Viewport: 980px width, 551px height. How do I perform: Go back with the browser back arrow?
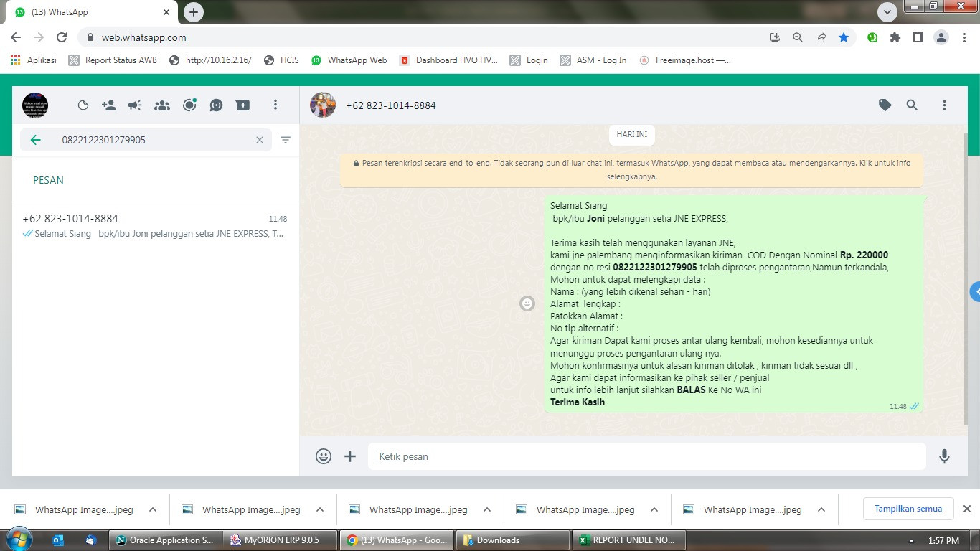point(16,37)
